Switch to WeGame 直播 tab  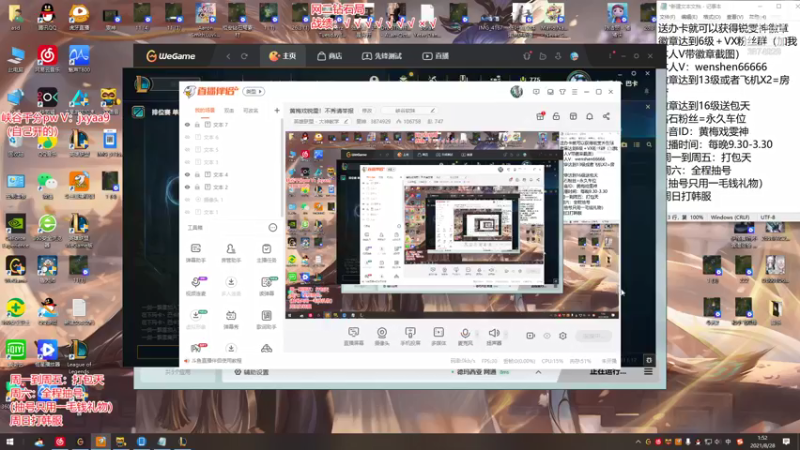click(x=435, y=56)
